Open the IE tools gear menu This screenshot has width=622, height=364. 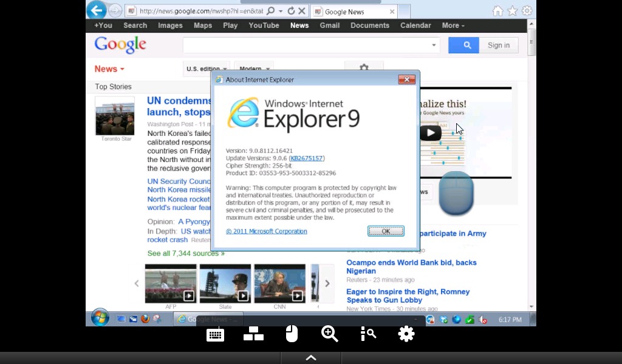(x=527, y=11)
